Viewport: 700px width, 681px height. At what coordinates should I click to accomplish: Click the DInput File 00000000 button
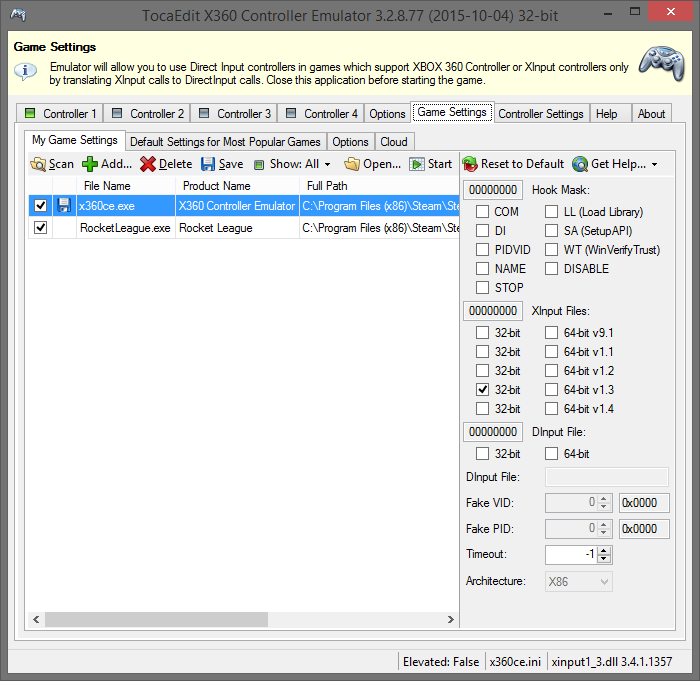pyautogui.click(x=493, y=432)
